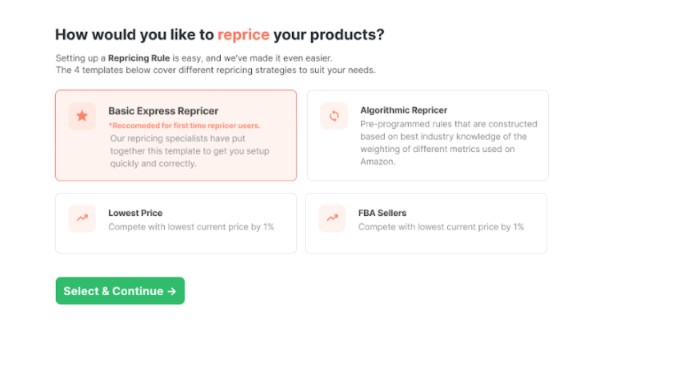Click the recommended for first time users note
The image size is (676, 367).
184,125
